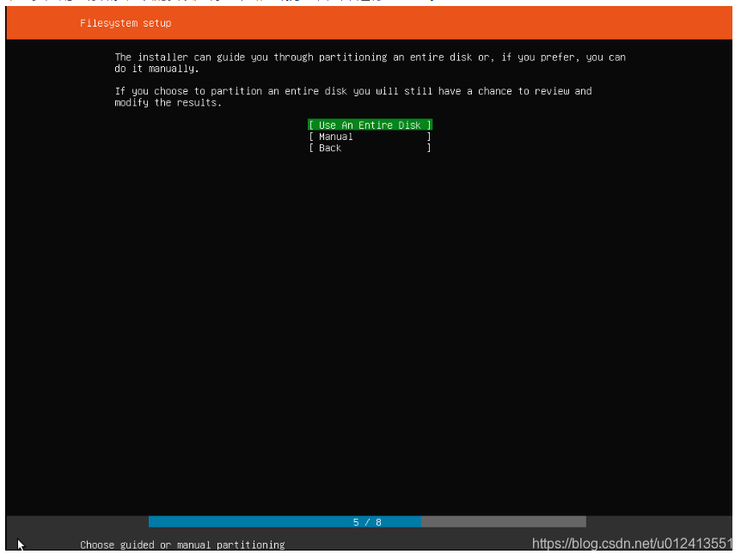This screenshot has width=741, height=560.
Task: Click the Filesystem setup header title
Action: [x=126, y=23]
